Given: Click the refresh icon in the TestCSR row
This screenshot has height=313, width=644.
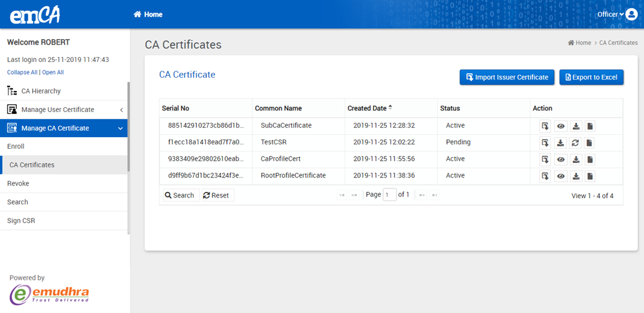Looking at the screenshot, I should click(575, 143).
